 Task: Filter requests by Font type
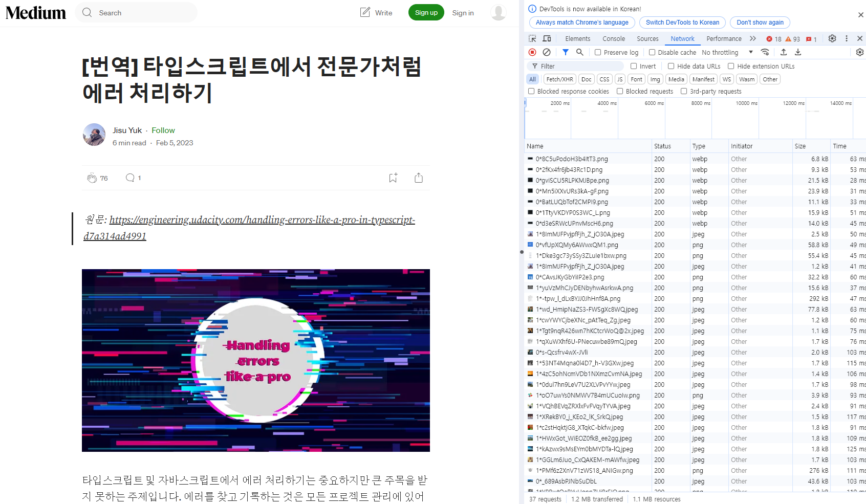(637, 79)
